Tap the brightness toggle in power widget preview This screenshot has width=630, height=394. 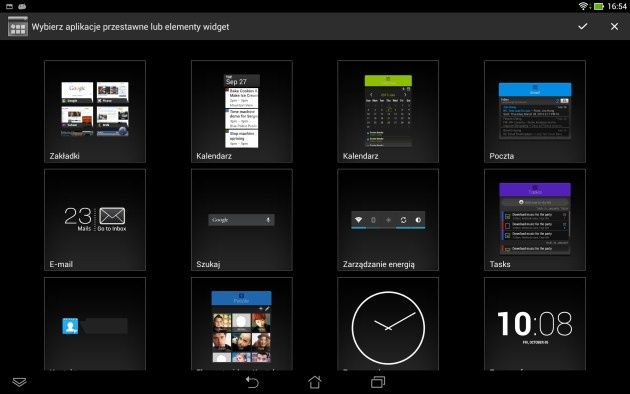[418, 220]
